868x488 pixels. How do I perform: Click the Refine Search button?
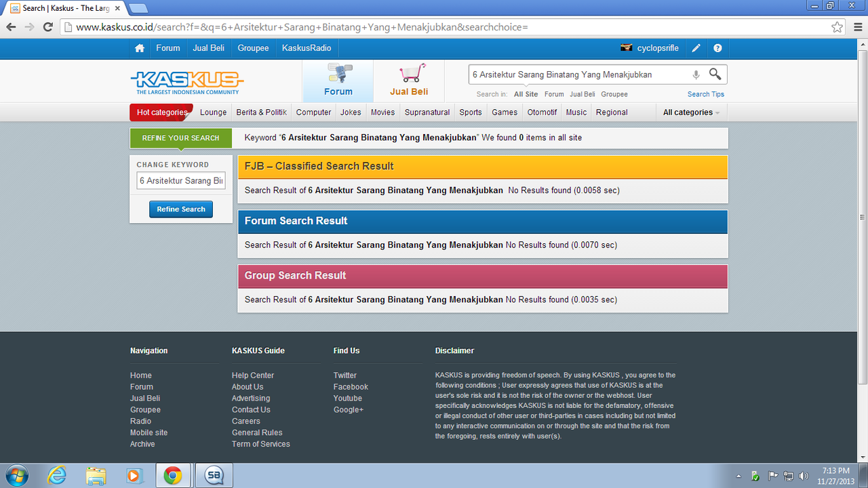(181, 209)
